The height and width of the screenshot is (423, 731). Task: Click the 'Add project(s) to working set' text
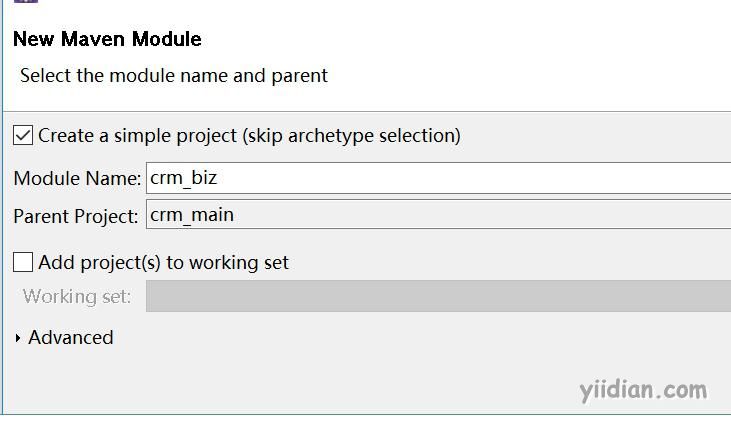point(164,263)
